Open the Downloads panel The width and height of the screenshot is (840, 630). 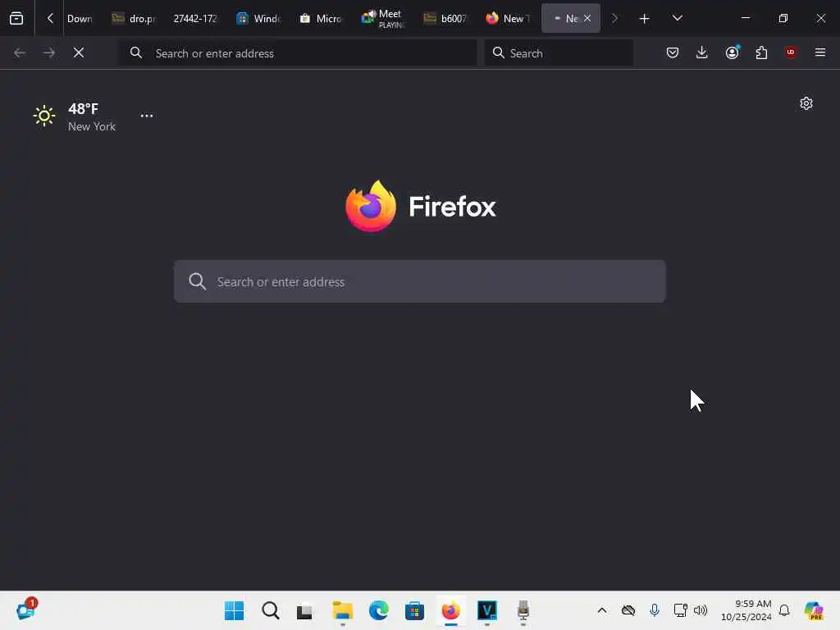coord(702,52)
